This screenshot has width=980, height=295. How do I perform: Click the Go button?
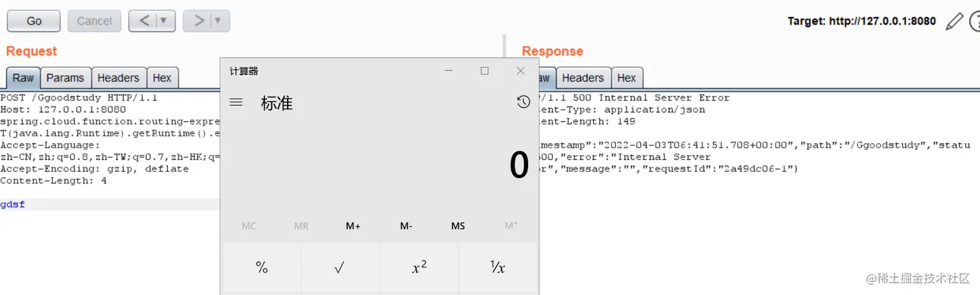[x=34, y=21]
